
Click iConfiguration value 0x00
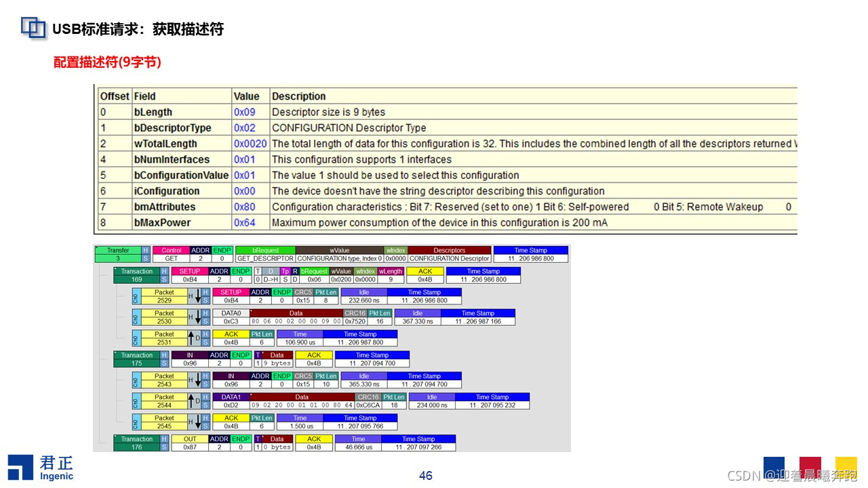[x=245, y=191]
